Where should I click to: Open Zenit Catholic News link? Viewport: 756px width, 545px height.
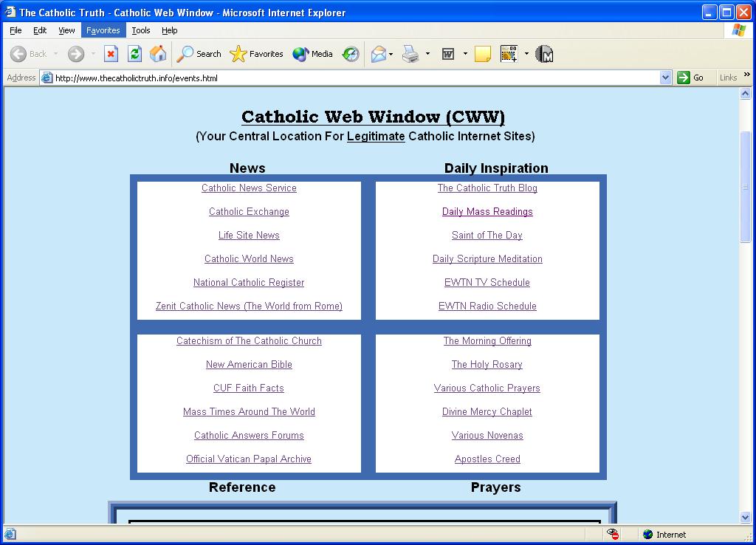click(x=249, y=306)
